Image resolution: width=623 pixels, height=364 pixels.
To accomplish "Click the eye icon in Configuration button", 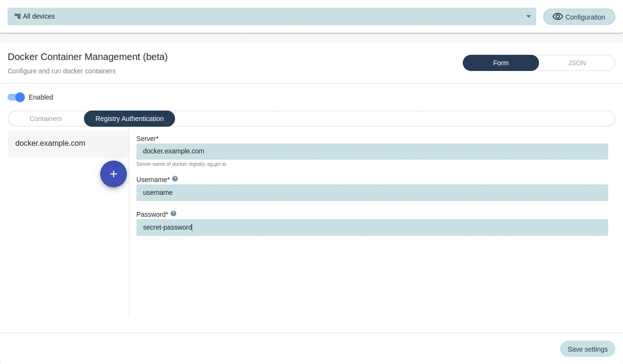I will point(558,17).
